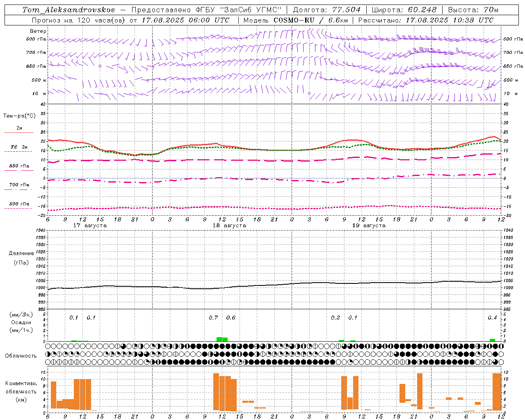Viewport: 525px width, 420px height.
Task: Click the green precipitation bar below "0.4"
Action: [x=492, y=340]
